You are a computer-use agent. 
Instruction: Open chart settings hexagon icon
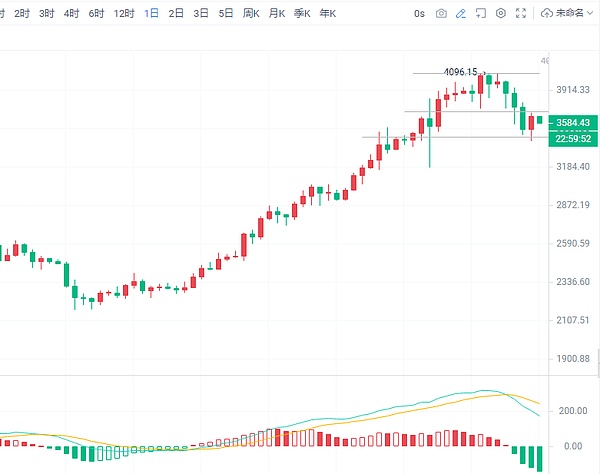503,14
